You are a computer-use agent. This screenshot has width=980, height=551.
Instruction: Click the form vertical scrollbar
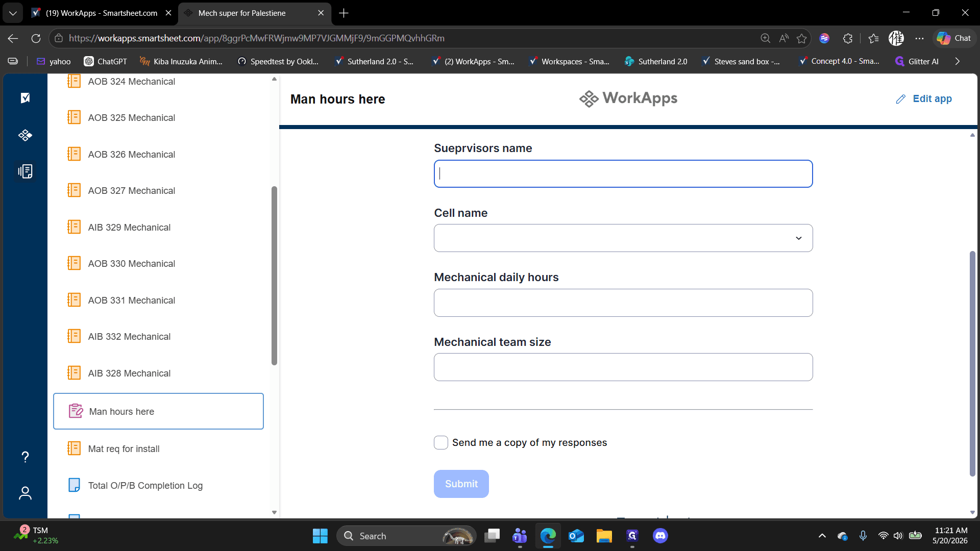coord(972,364)
